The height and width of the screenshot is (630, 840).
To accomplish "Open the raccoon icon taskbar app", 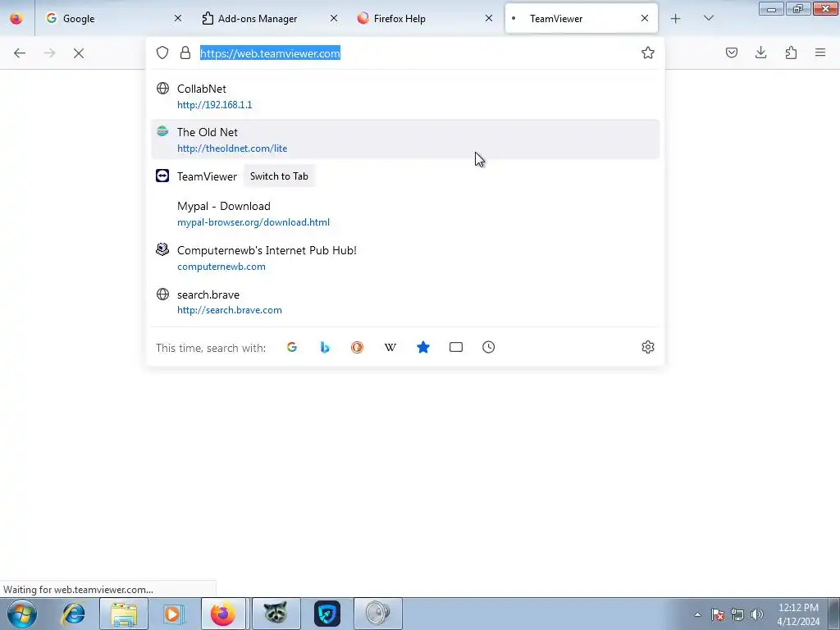I will 276,614.
